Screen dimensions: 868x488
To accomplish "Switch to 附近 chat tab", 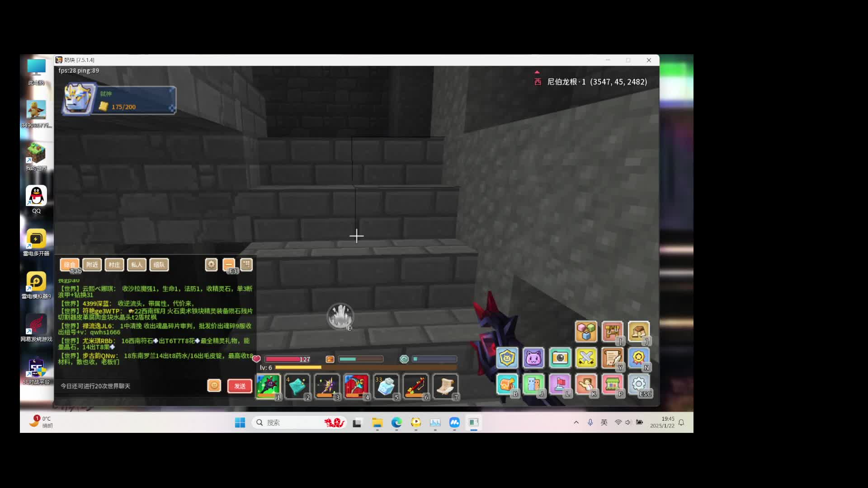I will [92, 265].
